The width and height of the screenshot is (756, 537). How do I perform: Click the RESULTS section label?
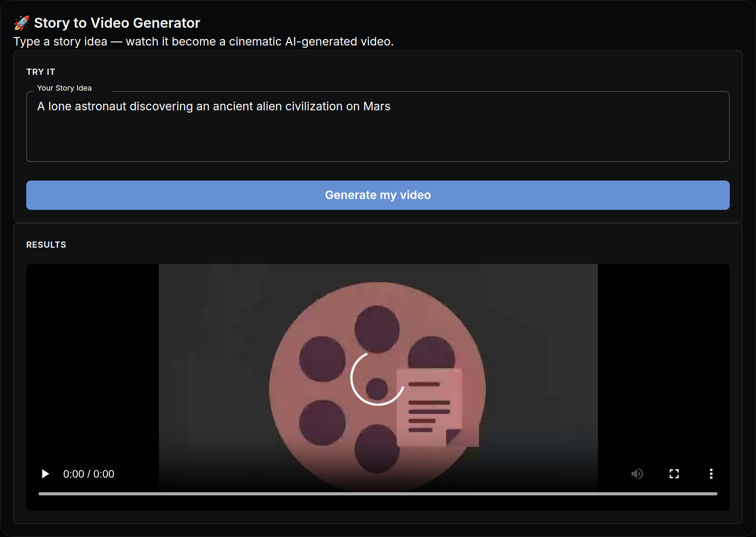click(x=46, y=245)
